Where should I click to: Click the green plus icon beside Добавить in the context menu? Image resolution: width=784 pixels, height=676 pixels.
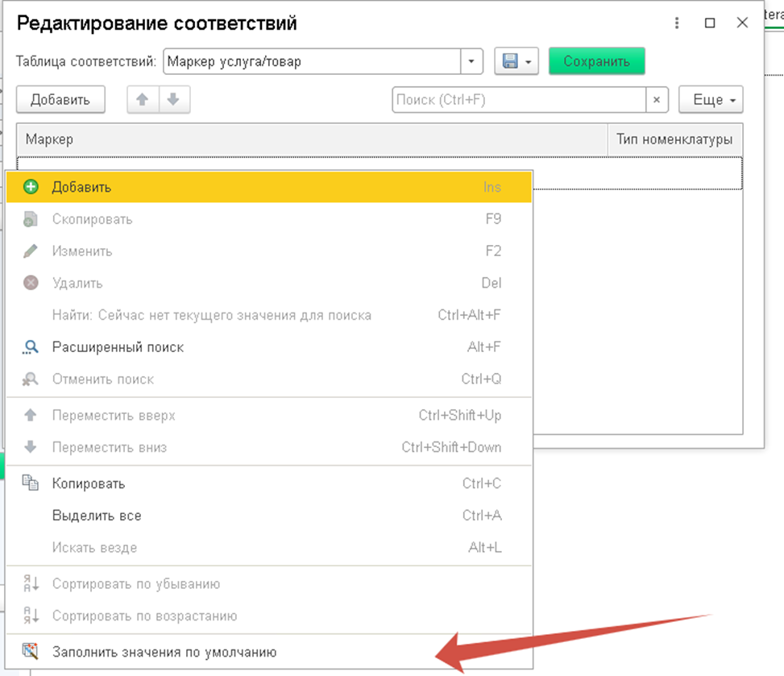[31, 187]
